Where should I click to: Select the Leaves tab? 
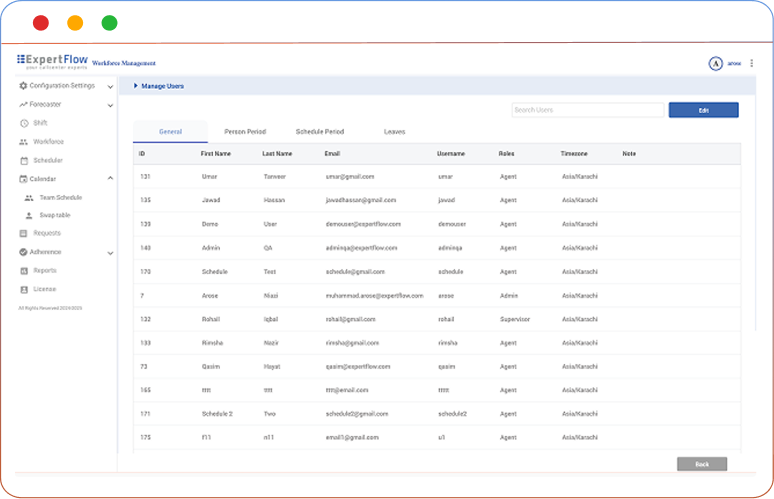pos(395,132)
